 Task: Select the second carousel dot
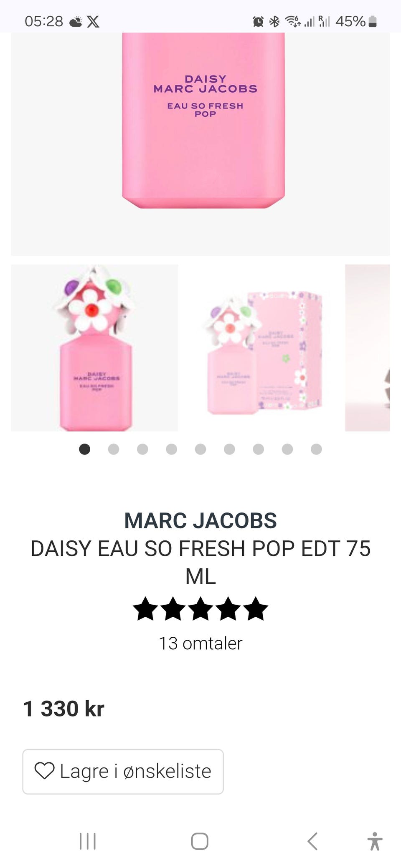point(114,449)
